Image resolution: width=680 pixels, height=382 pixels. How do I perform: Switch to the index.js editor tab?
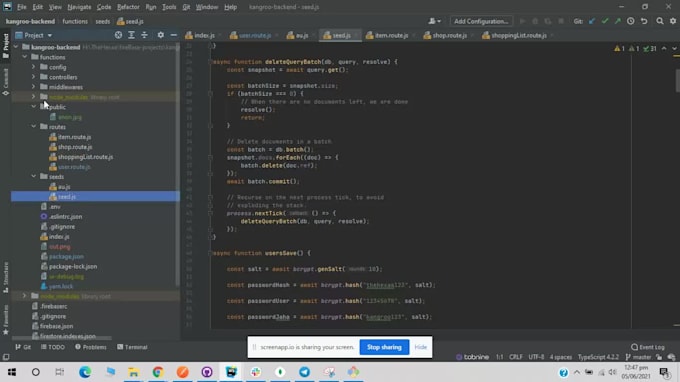[204, 36]
